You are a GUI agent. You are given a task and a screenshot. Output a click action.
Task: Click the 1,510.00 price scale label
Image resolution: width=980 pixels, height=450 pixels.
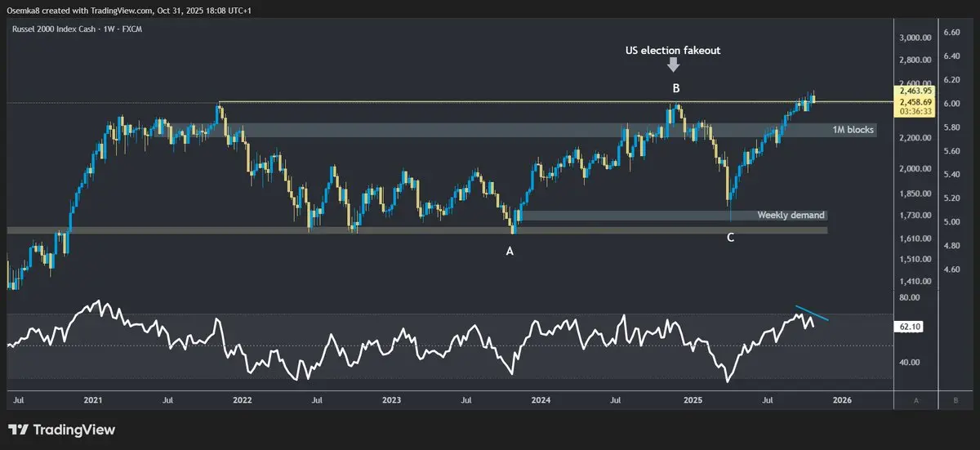click(x=915, y=260)
